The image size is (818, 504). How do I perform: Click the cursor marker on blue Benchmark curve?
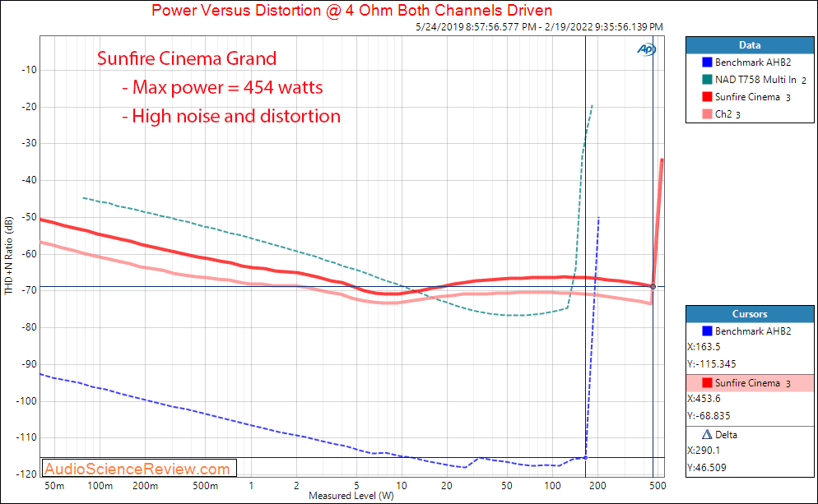pyautogui.click(x=585, y=458)
